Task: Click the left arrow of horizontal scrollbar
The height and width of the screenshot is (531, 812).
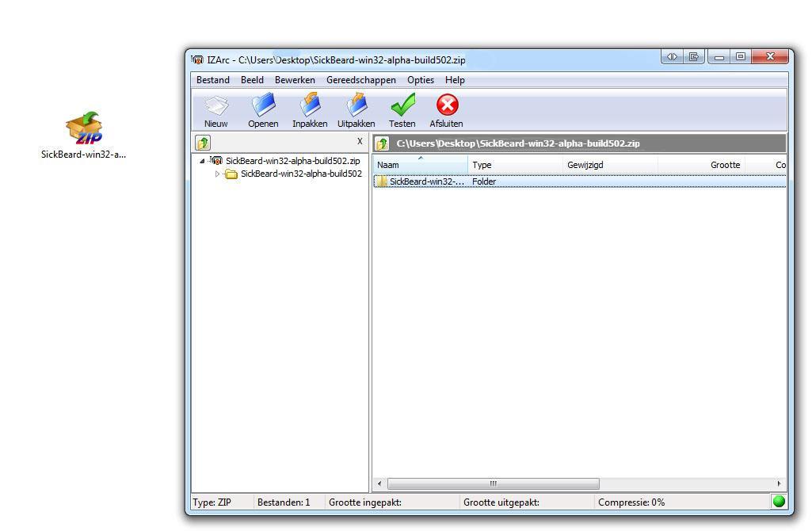Action: click(x=379, y=483)
